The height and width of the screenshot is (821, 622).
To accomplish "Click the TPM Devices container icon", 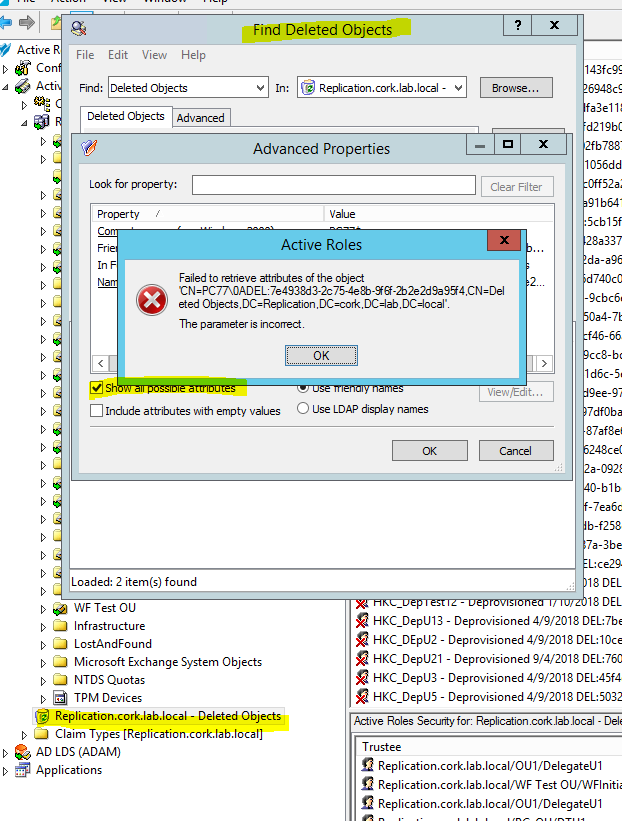I will click(60, 698).
